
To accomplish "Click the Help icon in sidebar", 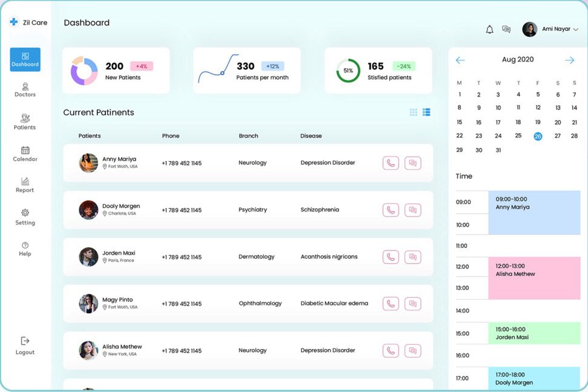I will click(x=25, y=250).
